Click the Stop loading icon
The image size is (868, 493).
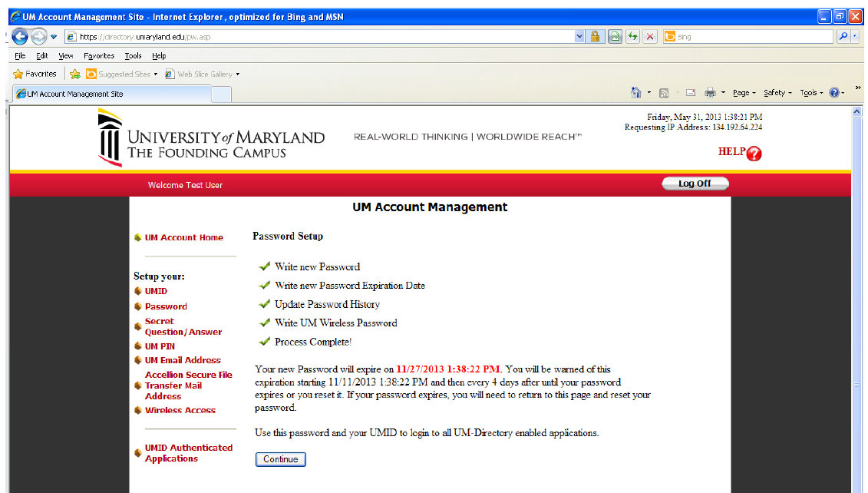pos(649,36)
